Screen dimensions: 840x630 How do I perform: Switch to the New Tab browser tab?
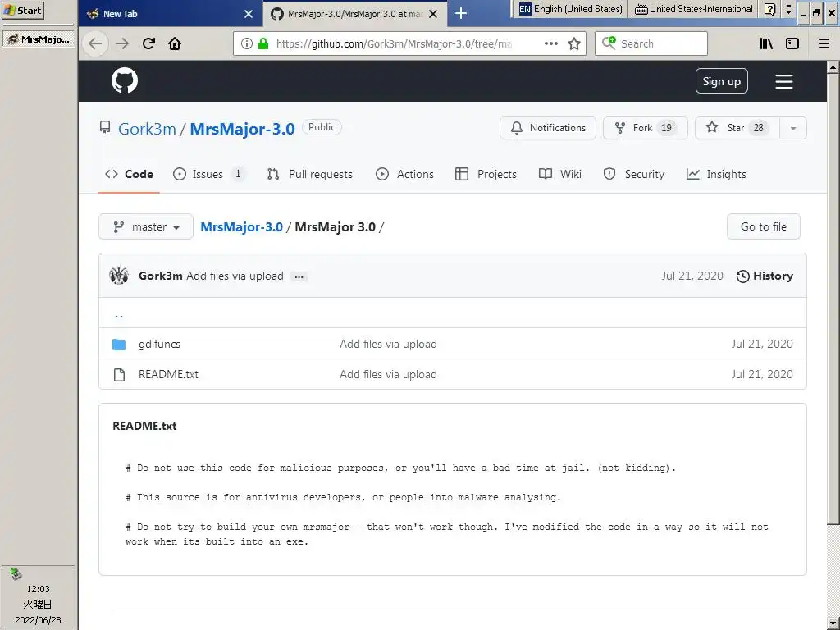pyautogui.click(x=171, y=14)
